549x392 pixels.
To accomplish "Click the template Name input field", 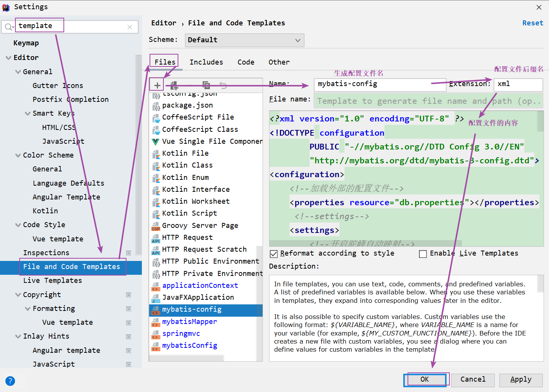I will [x=380, y=84].
